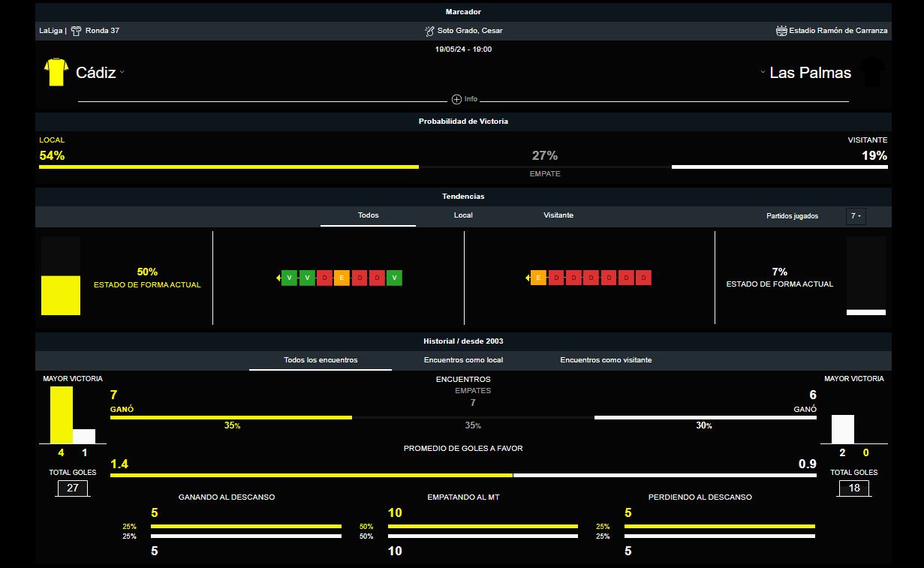Image resolution: width=924 pixels, height=568 pixels.
Task: Click the dark Las Palmas jersey icon
Action: pos(871,73)
